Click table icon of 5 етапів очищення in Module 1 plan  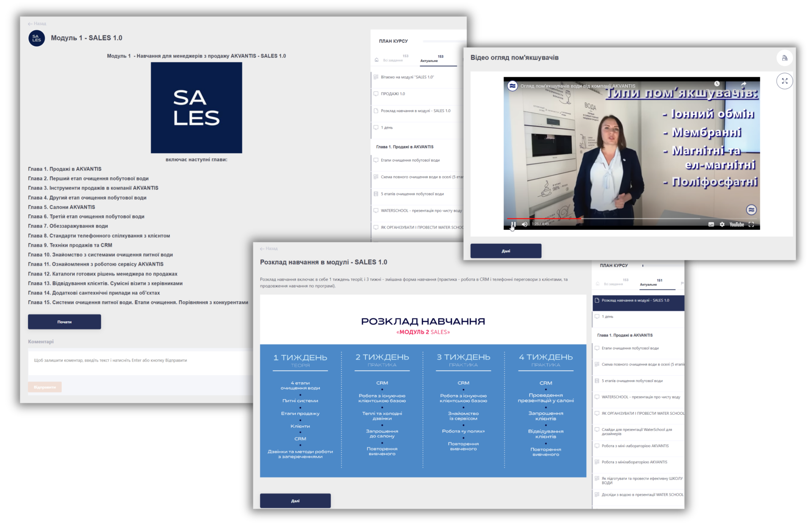[376, 194]
